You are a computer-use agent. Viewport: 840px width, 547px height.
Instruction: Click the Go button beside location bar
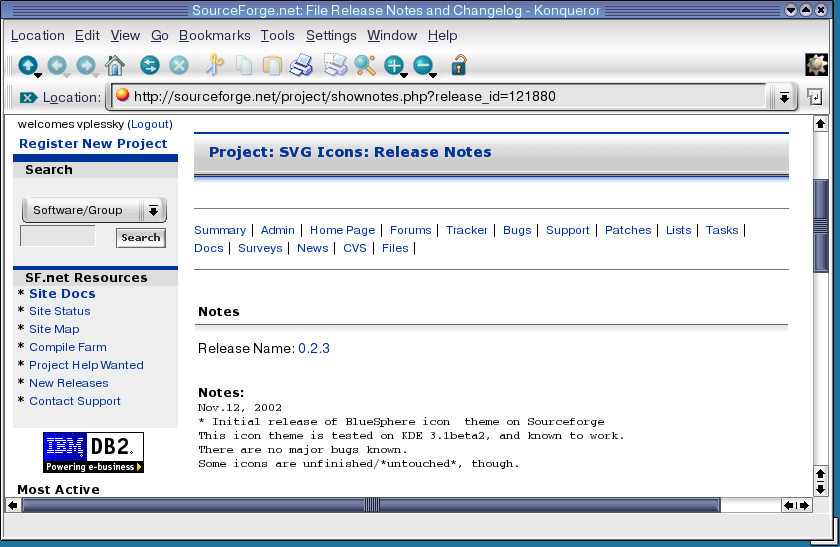pyautogui.click(x=814, y=97)
